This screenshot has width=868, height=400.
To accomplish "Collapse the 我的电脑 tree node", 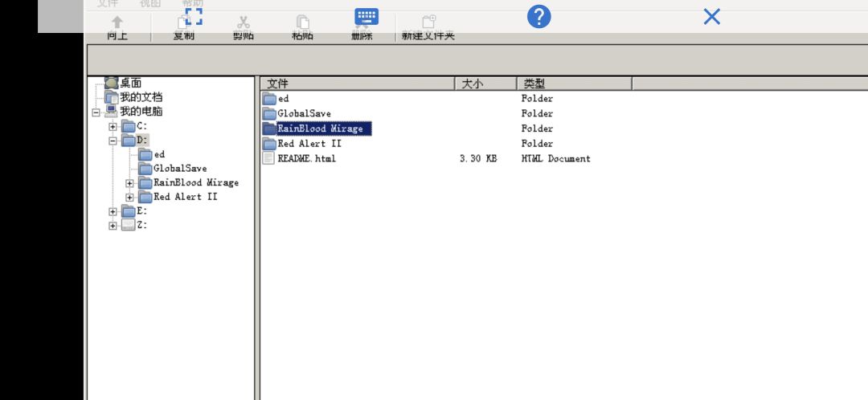I will point(96,112).
